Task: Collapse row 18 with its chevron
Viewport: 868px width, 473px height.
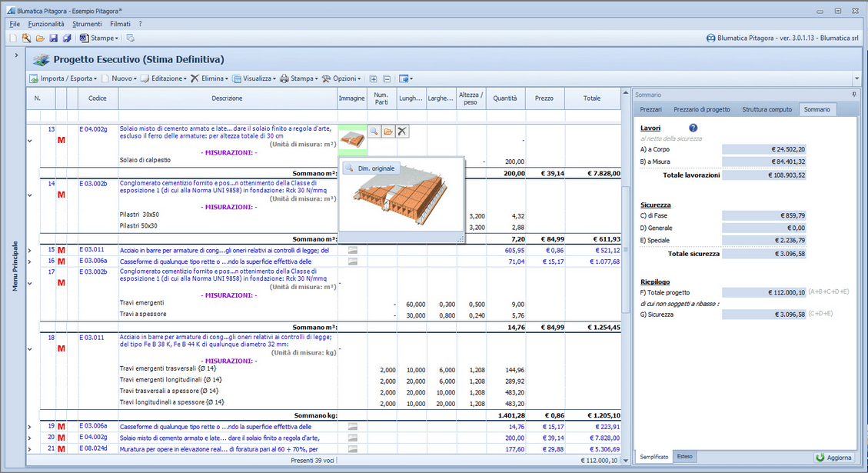Action: tap(30, 349)
